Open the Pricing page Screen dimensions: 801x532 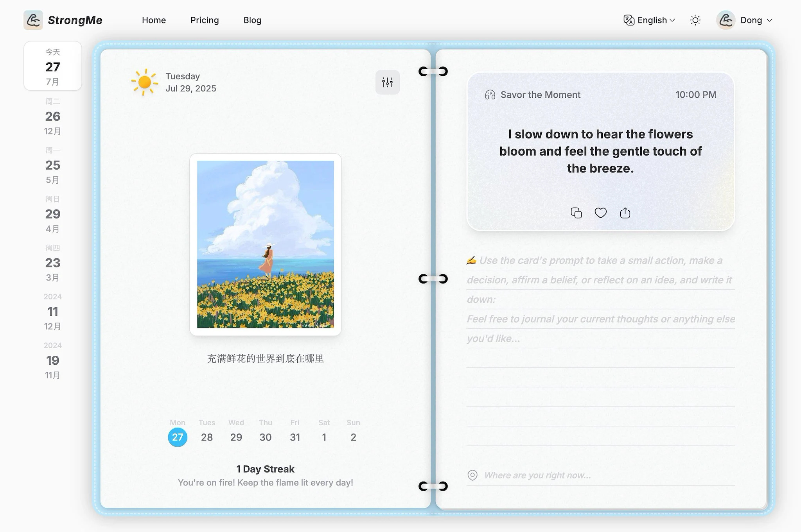(205, 20)
